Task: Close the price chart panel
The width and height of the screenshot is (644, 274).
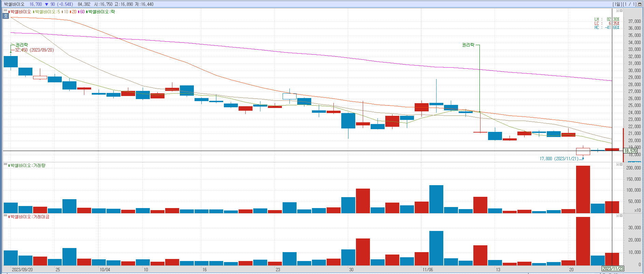Action: [621, 11]
